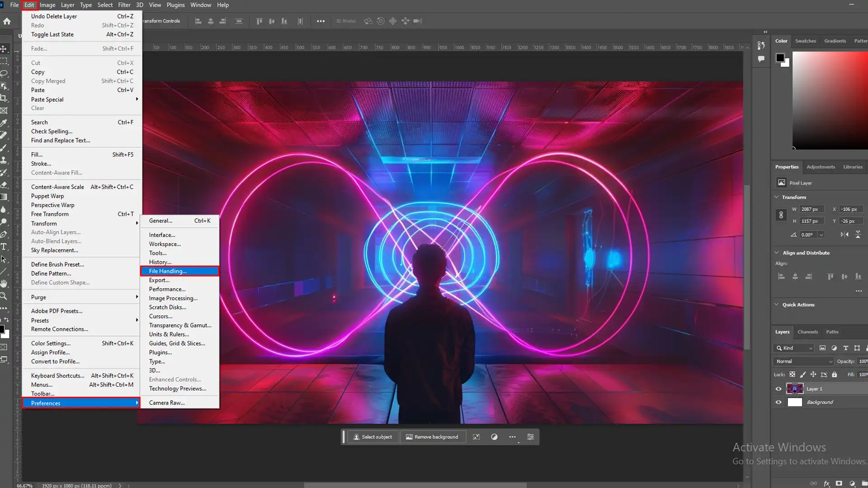Click the Remove background button
868x488 pixels.
point(432,437)
